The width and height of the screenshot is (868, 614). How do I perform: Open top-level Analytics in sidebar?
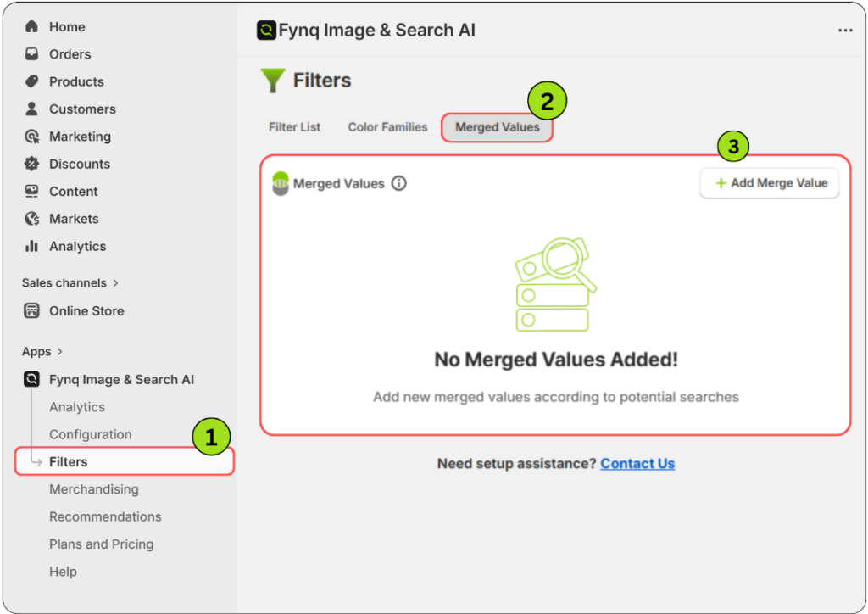click(x=77, y=247)
